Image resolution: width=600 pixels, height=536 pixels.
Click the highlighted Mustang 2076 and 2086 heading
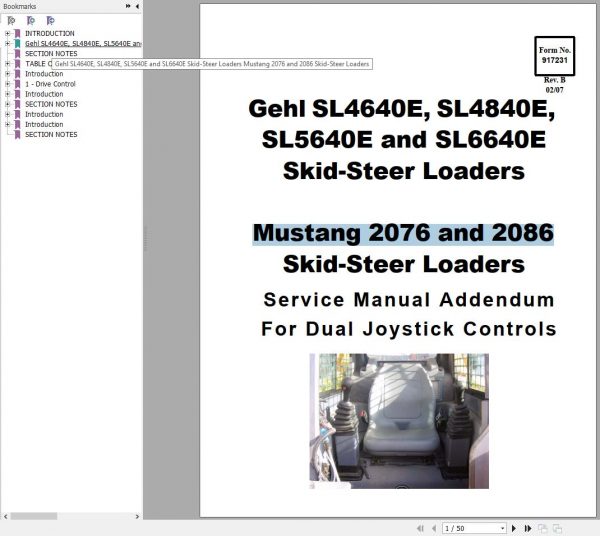[403, 233]
